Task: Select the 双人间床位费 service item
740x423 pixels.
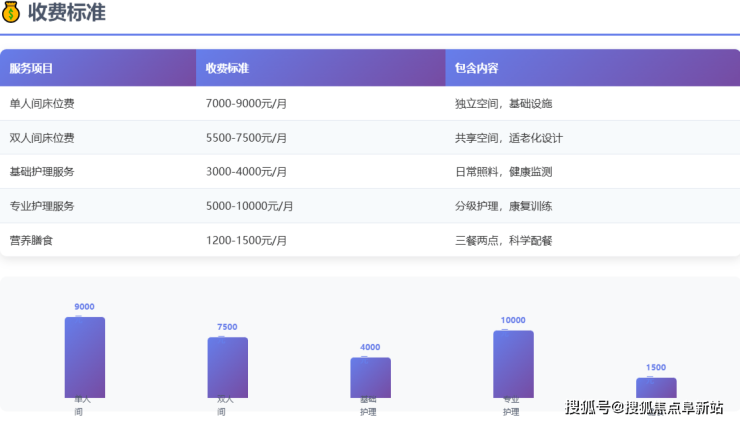Action: [x=41, y=138]
